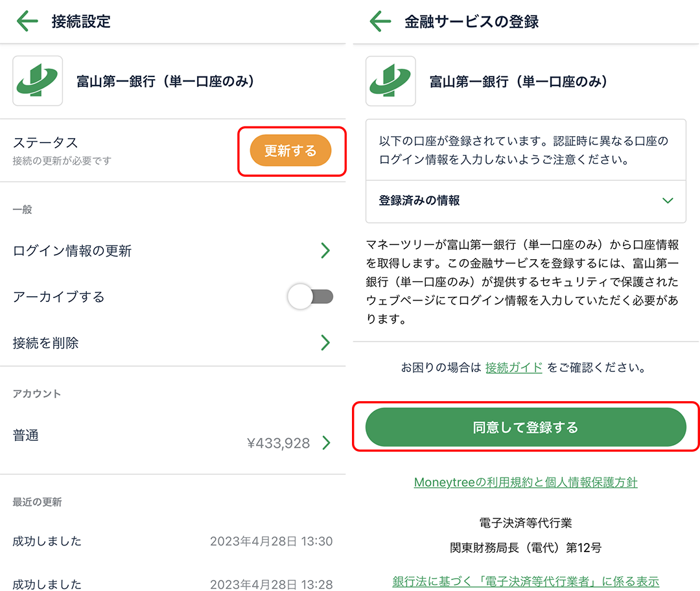Open the 普通 account row
This screenshot has width=700, height=591.
[26, 435]
